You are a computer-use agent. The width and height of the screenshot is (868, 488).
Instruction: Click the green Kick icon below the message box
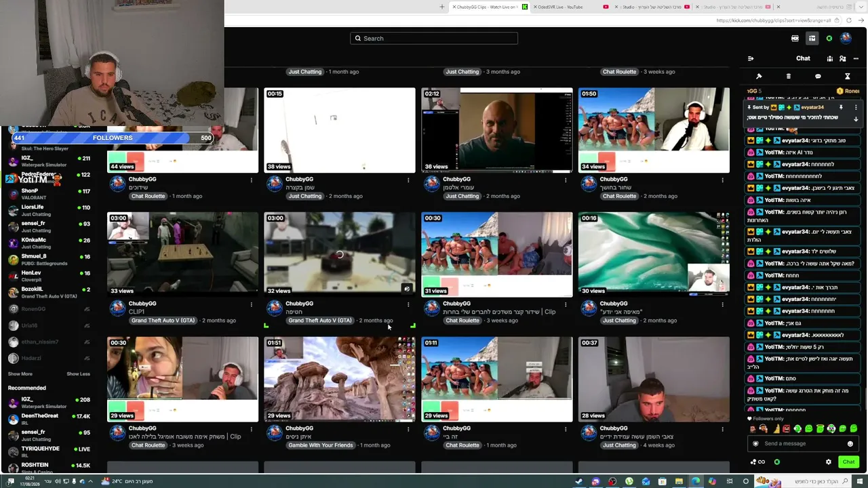click(x=777, y=462)
